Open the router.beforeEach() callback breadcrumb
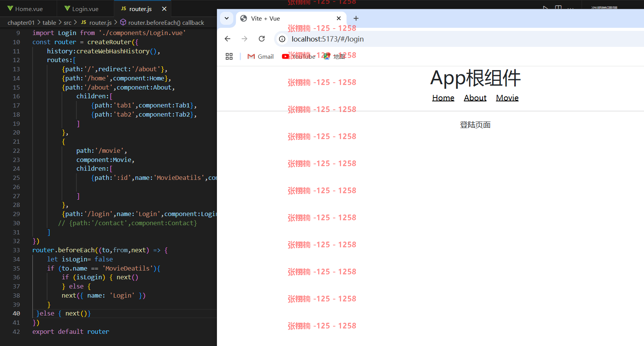Image resolution: width=644 pixels, height=346 pixels. [x=162, y=22]
